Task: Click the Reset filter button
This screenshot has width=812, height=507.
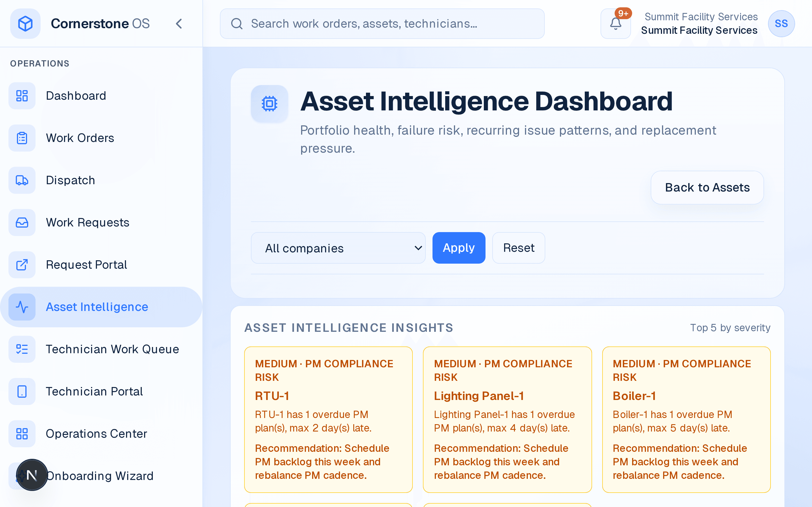Action: tap(518, 248)
